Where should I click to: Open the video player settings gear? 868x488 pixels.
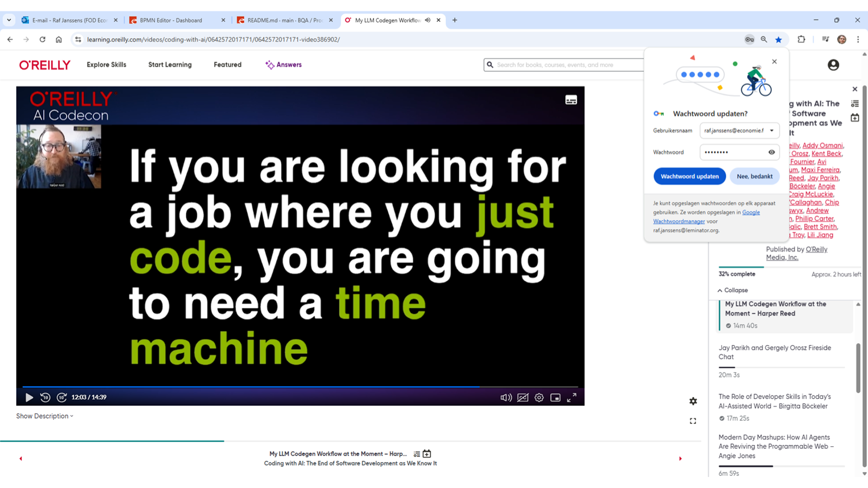pyautogui.click(x=539, y=398)
